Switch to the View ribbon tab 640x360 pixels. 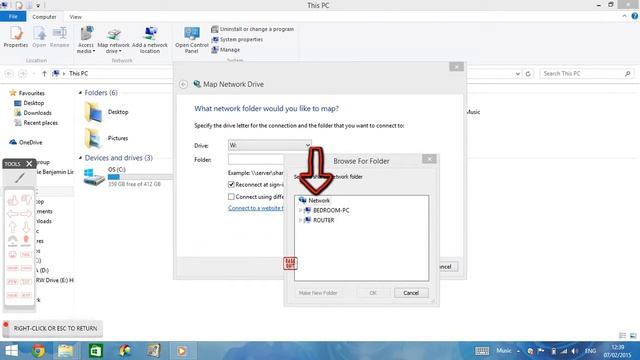click(x=76, y=17)
